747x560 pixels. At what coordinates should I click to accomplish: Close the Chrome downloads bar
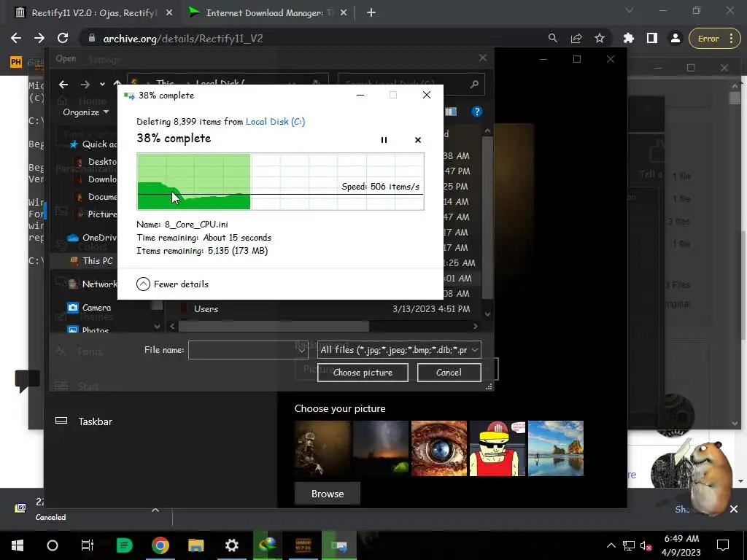pyautogui.click(x=734, y=509)
